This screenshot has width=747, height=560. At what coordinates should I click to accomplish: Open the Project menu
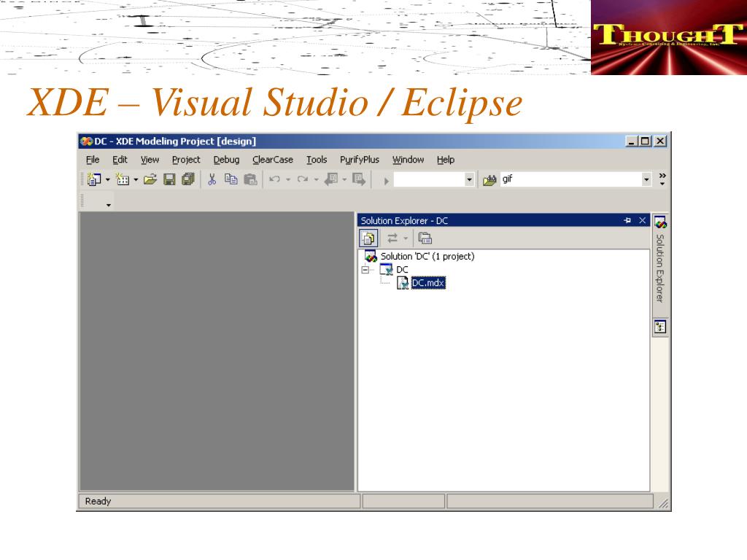click(x=186, y=160)
